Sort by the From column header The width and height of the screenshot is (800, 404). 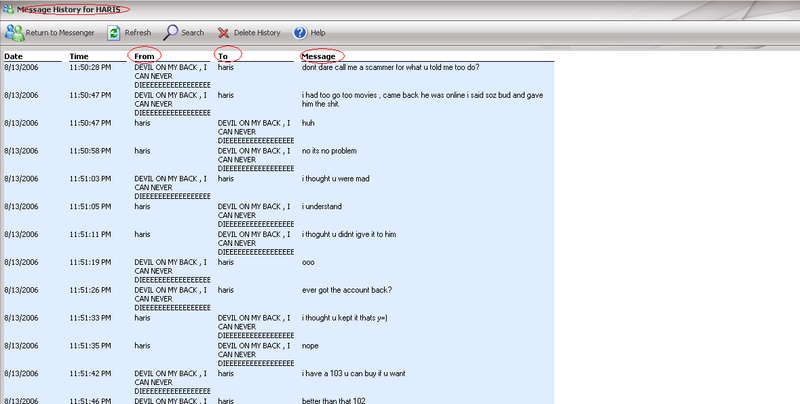[x=145, y=56]
